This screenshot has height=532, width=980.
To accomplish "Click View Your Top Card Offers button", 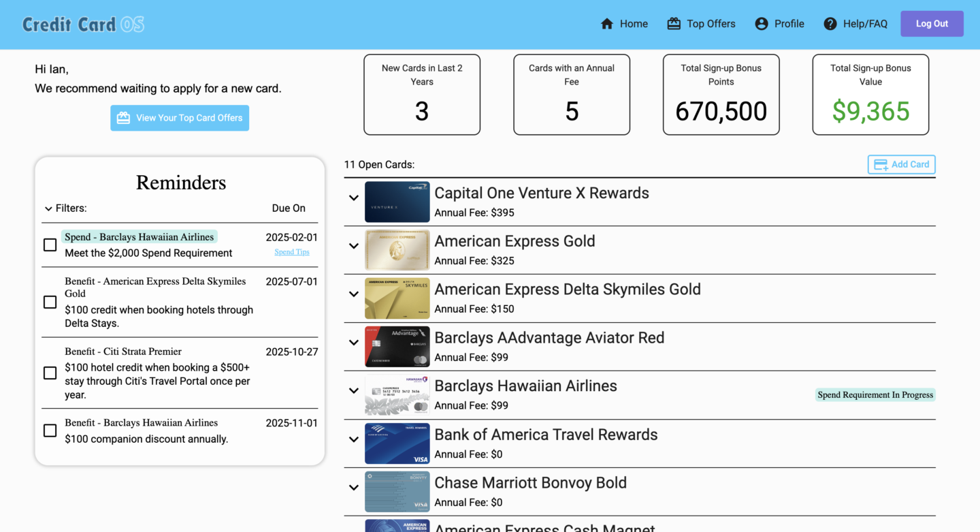I will pos(180,118).
